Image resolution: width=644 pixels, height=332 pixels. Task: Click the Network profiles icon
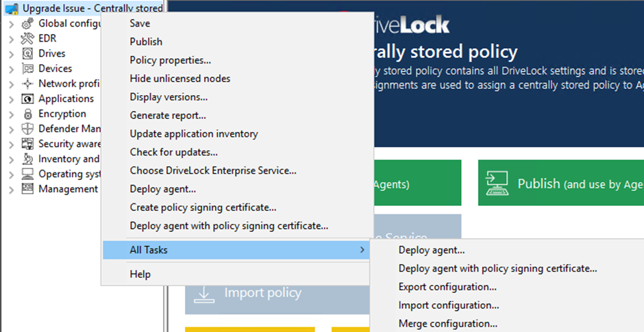point(27,84)
